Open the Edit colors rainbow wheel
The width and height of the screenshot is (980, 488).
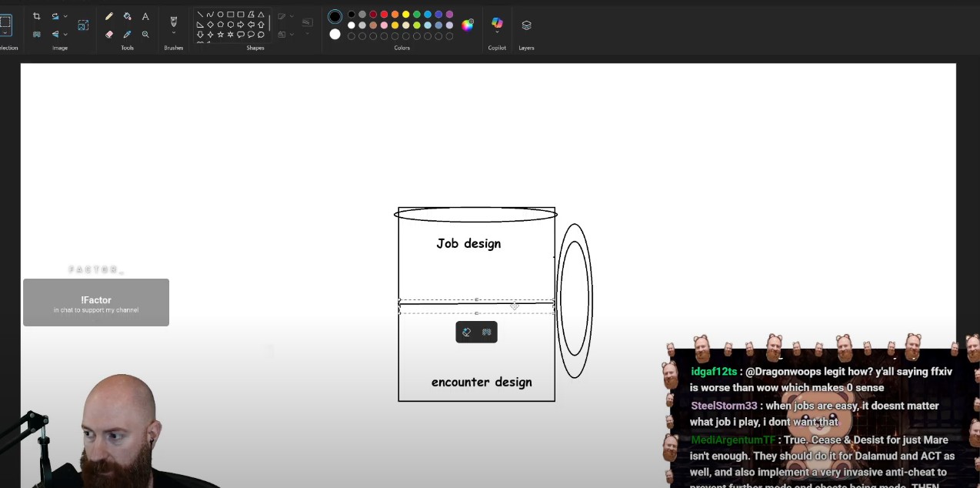click(x=467, y=25)
